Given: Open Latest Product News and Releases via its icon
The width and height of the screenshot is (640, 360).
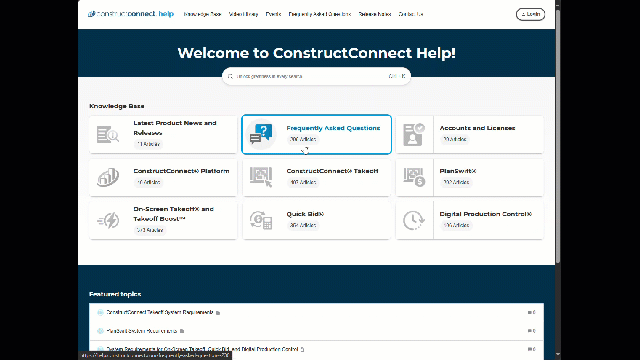Looking at the screenshot, I should click(x=108, y=135).
